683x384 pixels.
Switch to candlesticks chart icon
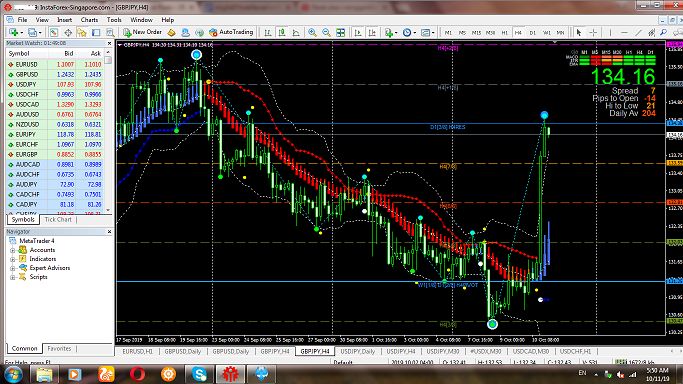tap(282, 32)
